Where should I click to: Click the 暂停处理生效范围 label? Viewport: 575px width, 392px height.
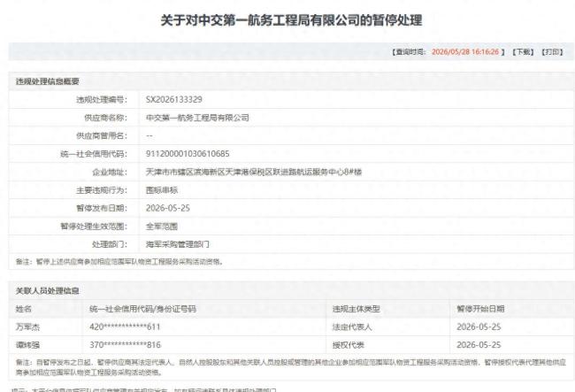click(94, 227)
